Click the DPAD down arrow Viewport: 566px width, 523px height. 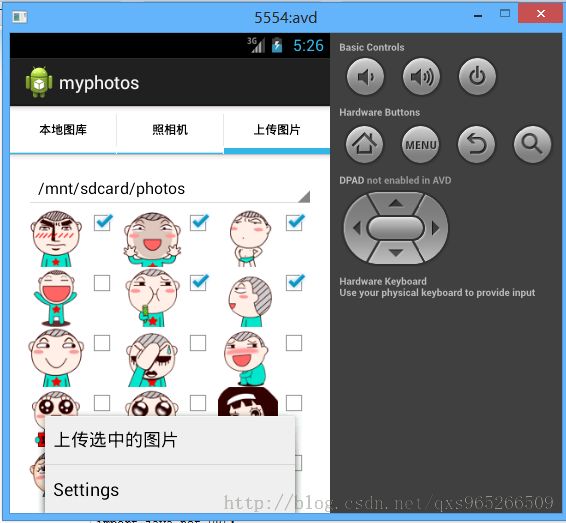coord(396,252)
